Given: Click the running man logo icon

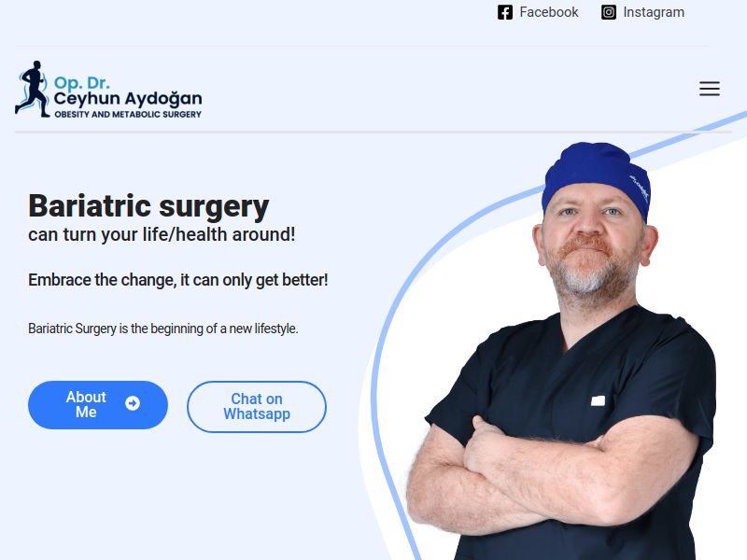Looking at the screenshot, I should point(33,89).
